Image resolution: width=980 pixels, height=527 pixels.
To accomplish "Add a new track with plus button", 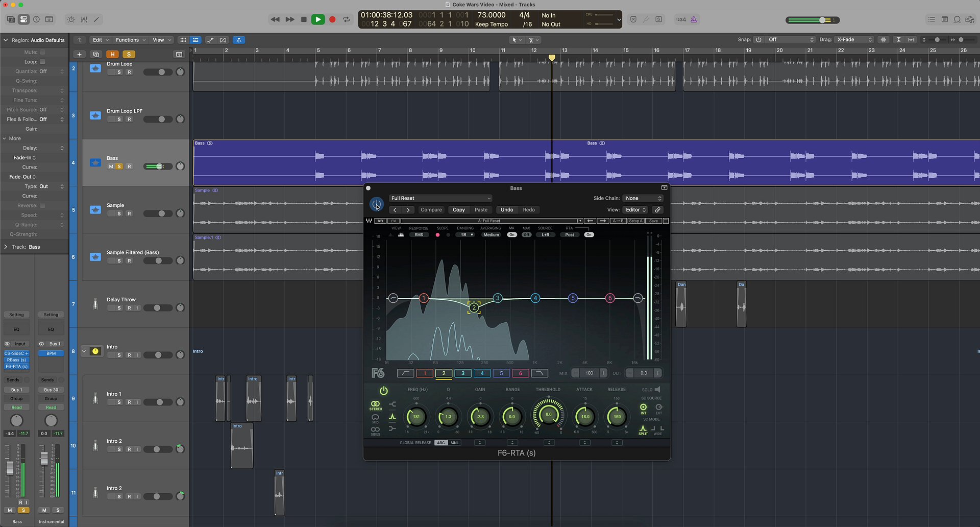I will (79, 54).
